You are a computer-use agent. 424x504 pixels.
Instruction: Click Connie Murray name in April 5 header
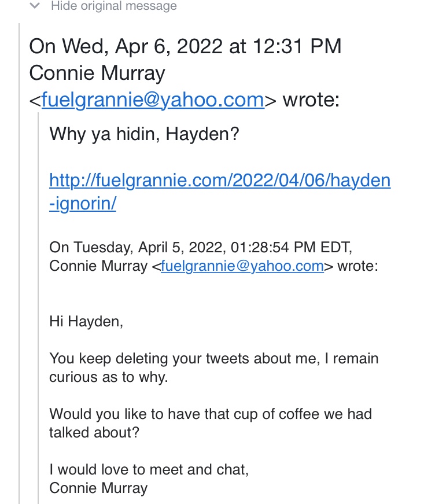point(98,266)
